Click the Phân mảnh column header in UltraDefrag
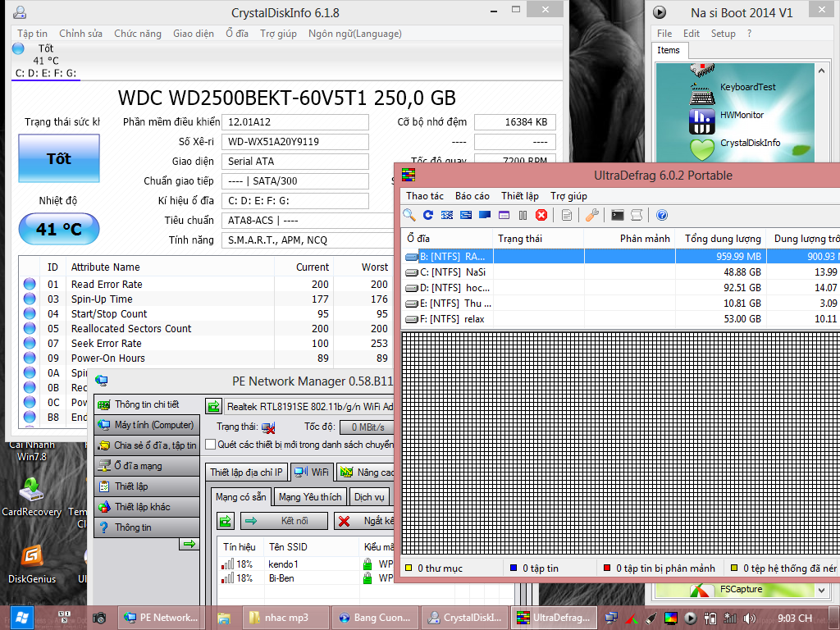Screen dimensions: 840x630 coord(630,239)
